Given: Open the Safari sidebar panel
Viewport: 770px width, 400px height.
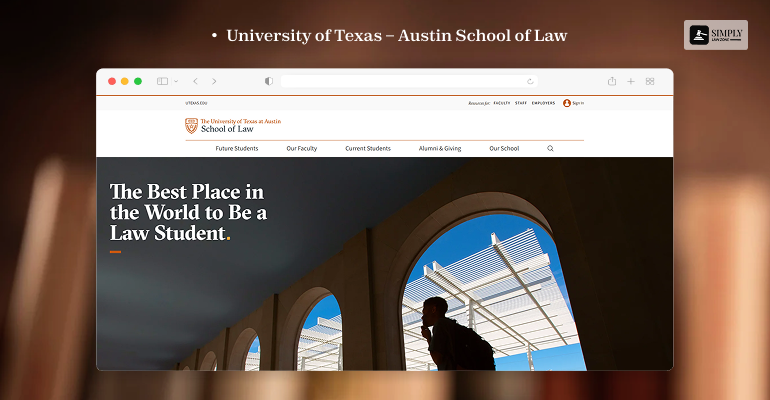Looking at the screenshot, I should click(x=162, y=81).
